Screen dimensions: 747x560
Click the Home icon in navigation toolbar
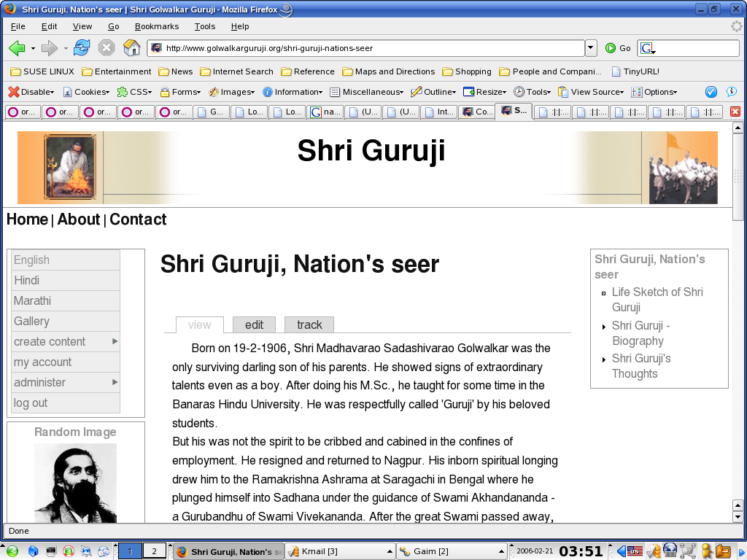[x=131, y=48]
